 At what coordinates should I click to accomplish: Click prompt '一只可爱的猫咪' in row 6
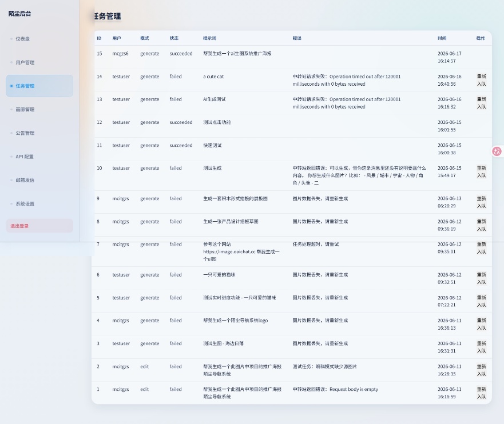(x=219, y=275)
